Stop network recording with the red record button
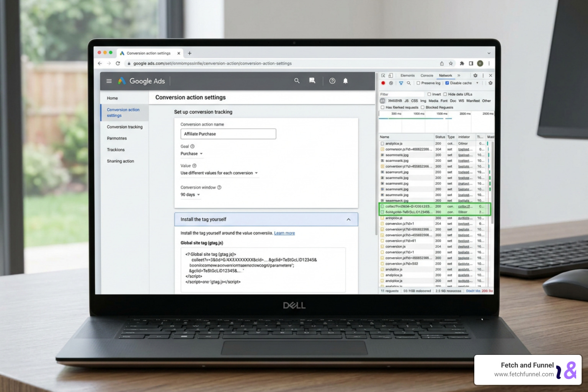This screenshot has height=392, width=588. coord(383,83)
